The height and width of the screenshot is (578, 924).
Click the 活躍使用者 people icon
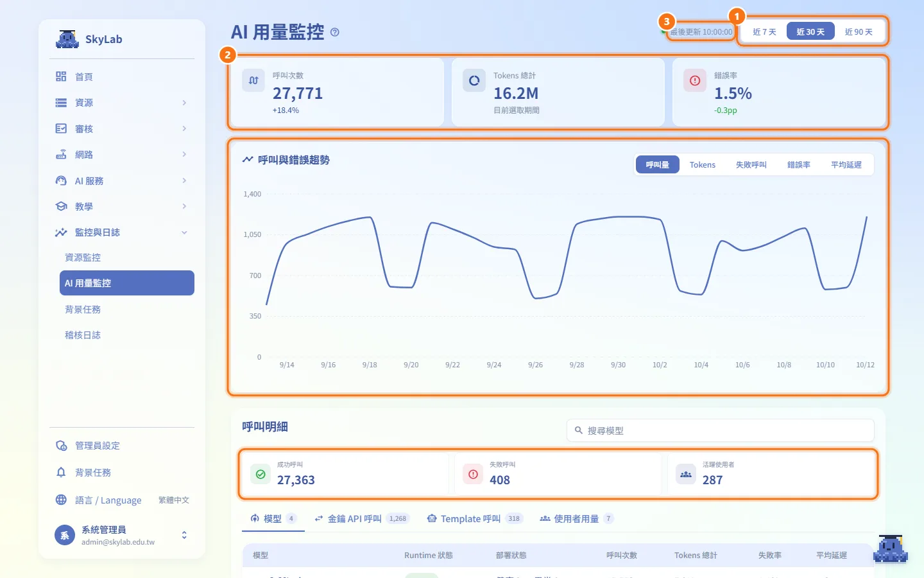686,475
